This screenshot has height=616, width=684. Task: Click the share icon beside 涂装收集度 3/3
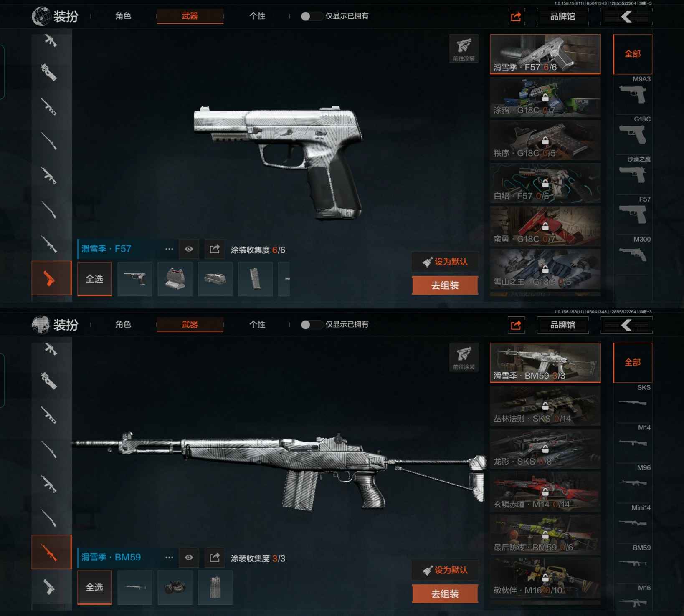click(215, 558)
